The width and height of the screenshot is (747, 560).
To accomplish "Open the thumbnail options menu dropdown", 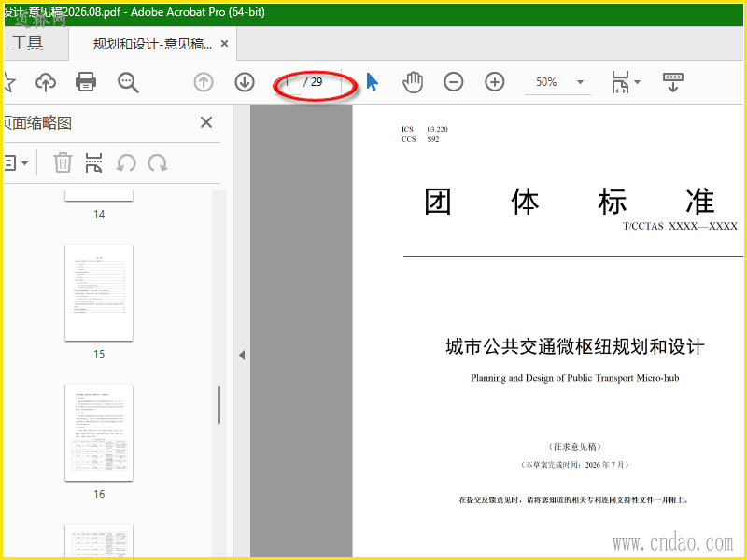I will (16, 163).
